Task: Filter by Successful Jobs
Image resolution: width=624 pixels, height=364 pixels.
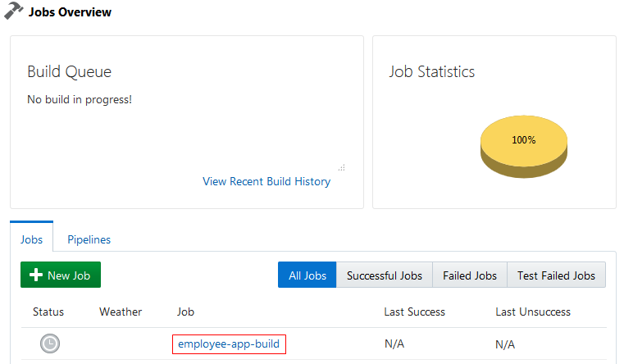Action: tap(385, 275)
